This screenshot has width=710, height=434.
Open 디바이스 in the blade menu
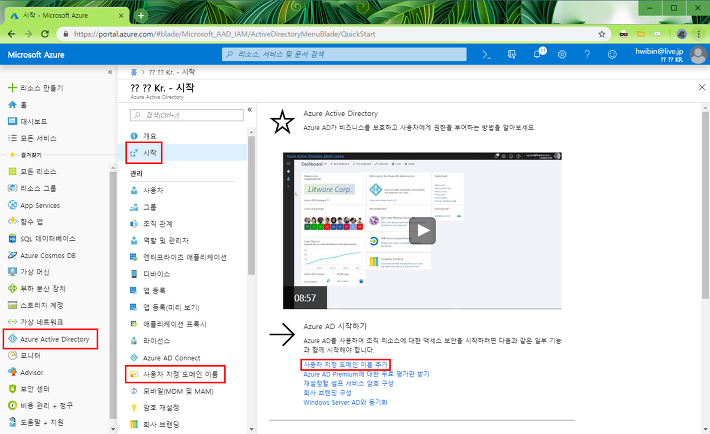point(150,274)
